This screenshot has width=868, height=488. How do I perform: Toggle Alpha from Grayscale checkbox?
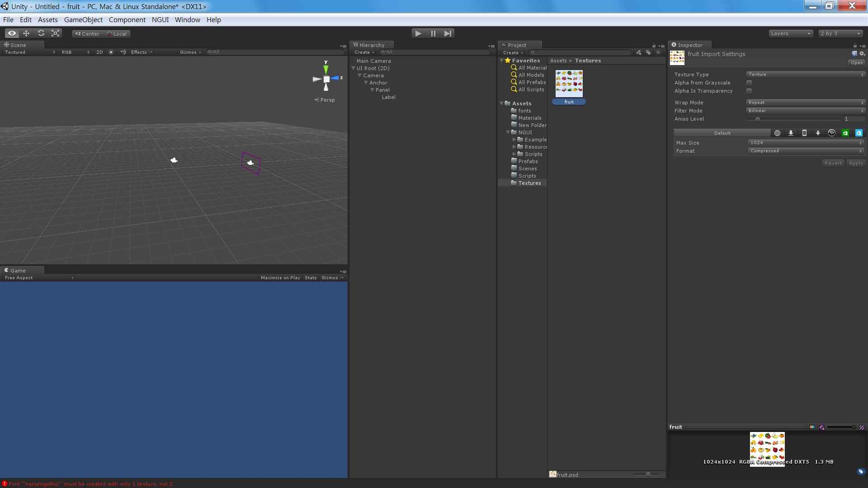point(750,83)
